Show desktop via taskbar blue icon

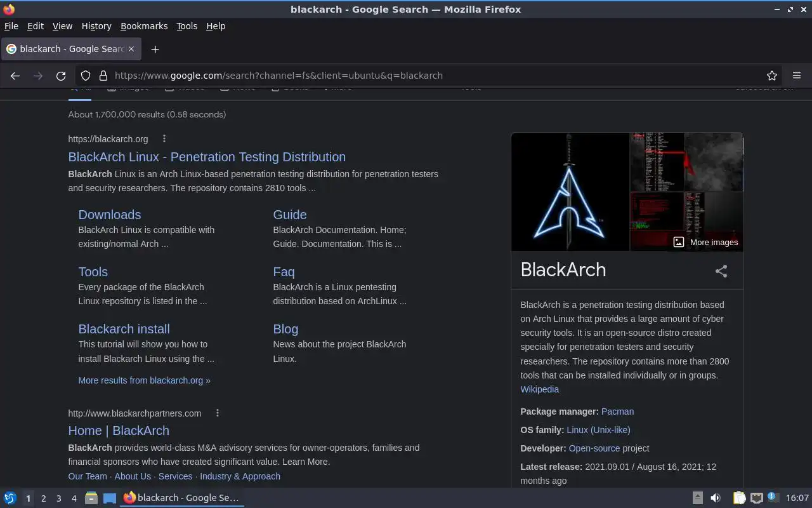pyautogui.click(x=110, y=498)
